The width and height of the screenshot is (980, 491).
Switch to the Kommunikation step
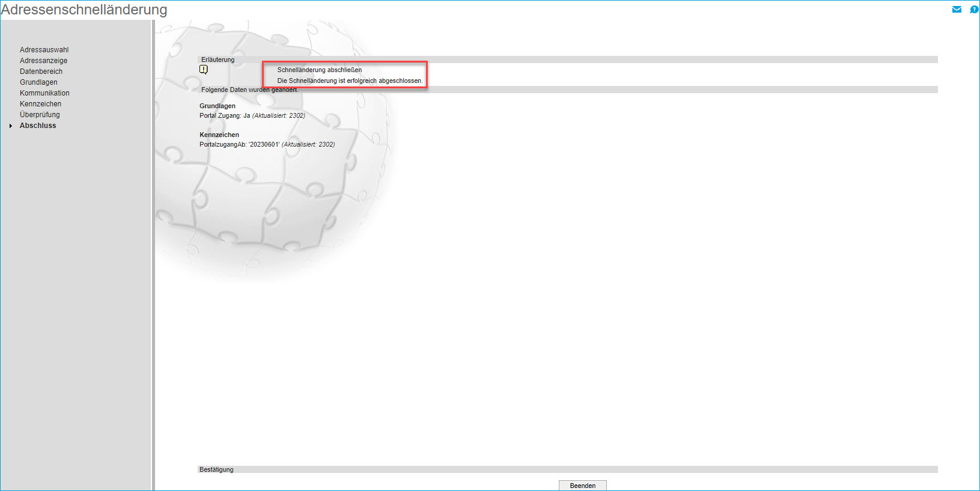[44, 93]
